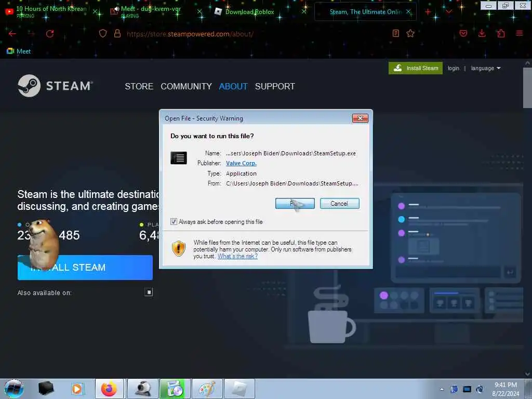The width and height of the screenshot is (532, 399).
Task: Open the Pocket save icon
Action: pyautogui.click(x=463, y=33)
